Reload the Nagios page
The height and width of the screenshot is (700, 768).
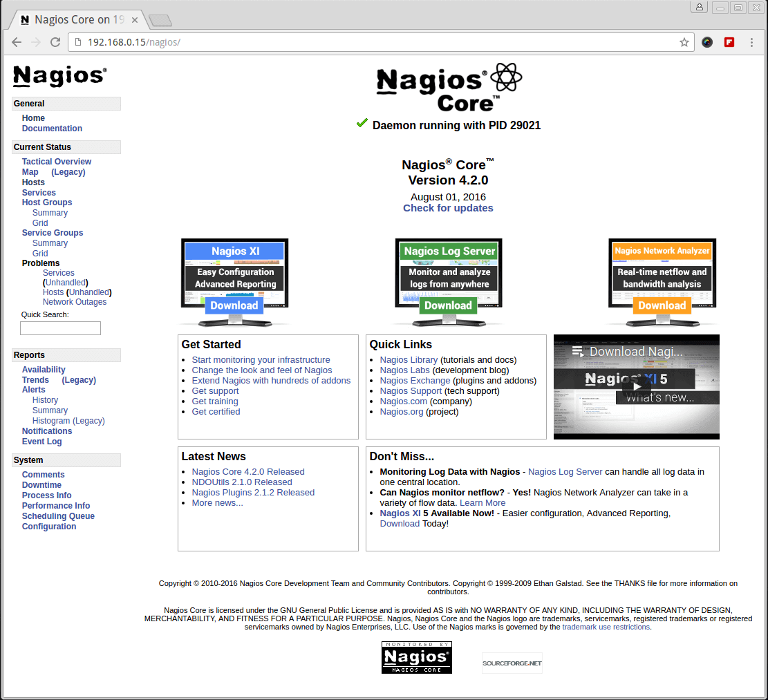55,42
